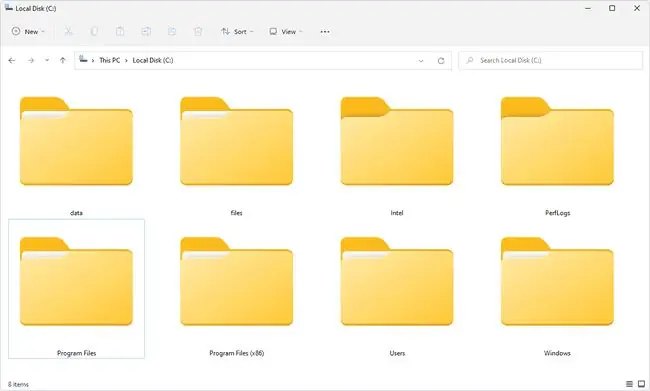
Task: Expand address bar history dropdown
Action: tap(421, 61)
